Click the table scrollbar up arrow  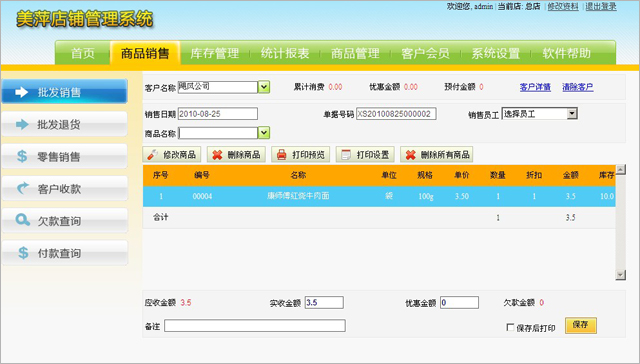point(620,169)
